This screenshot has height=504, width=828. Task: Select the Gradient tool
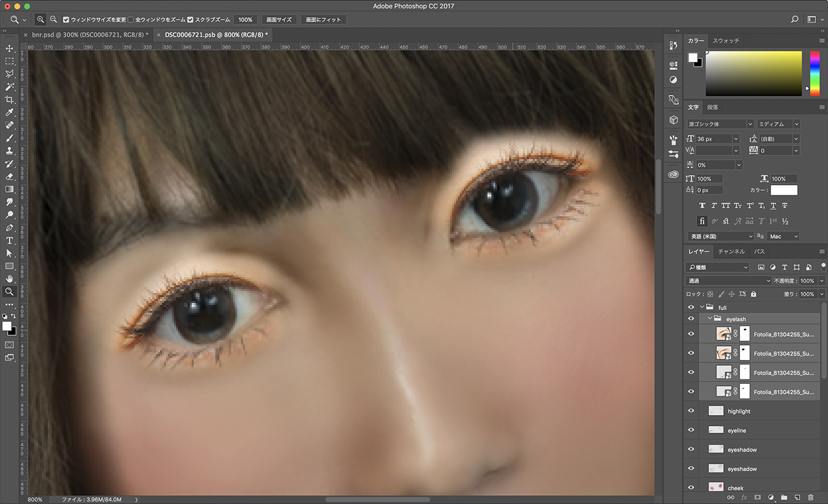tap(9, 189)
